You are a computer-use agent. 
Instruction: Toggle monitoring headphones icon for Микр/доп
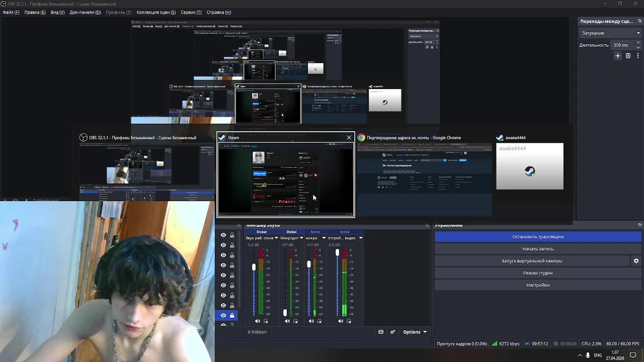296,321
